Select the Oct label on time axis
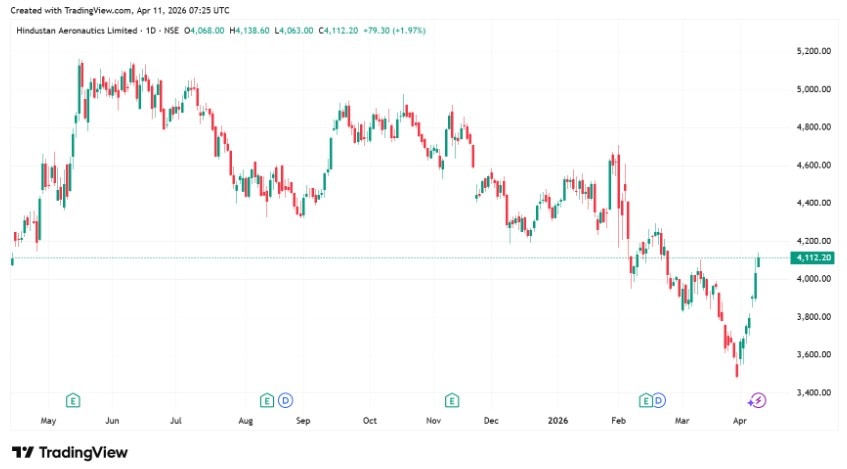The image size is (847, 469). click(x=369, y=422)
